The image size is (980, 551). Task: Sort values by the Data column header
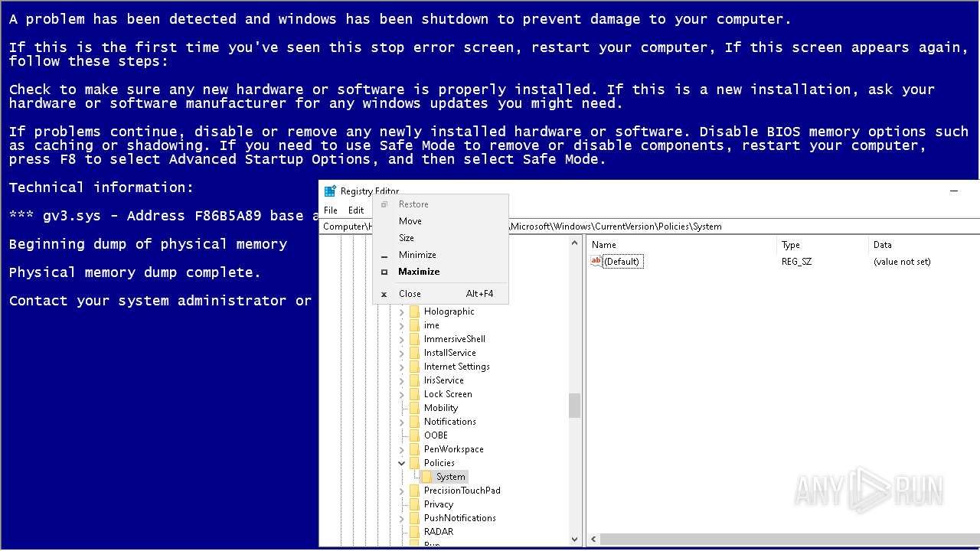pos(924,245)
